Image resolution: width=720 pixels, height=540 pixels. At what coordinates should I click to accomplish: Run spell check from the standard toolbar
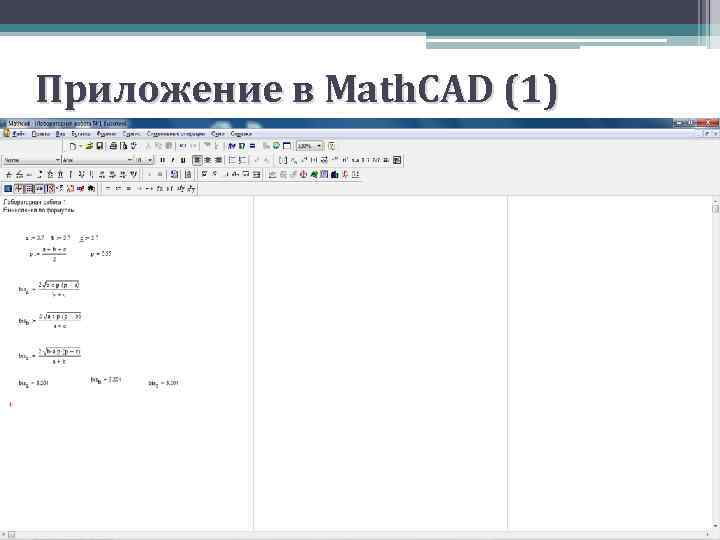click(x=134, y=146)
